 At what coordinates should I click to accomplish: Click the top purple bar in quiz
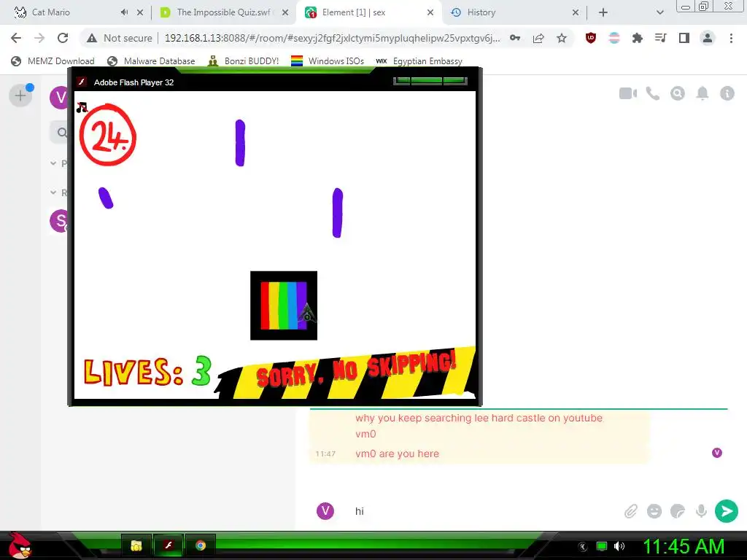pyautogui.click(x=240, y=143)
